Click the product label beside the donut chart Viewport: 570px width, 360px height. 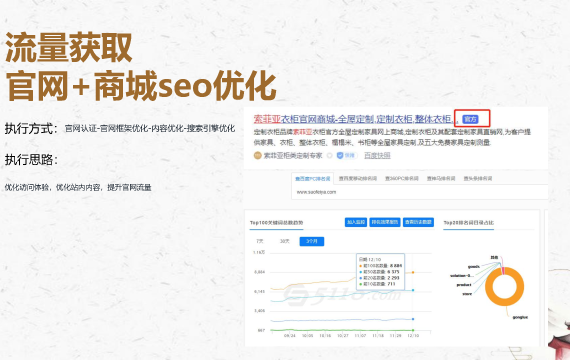point(464,285)
